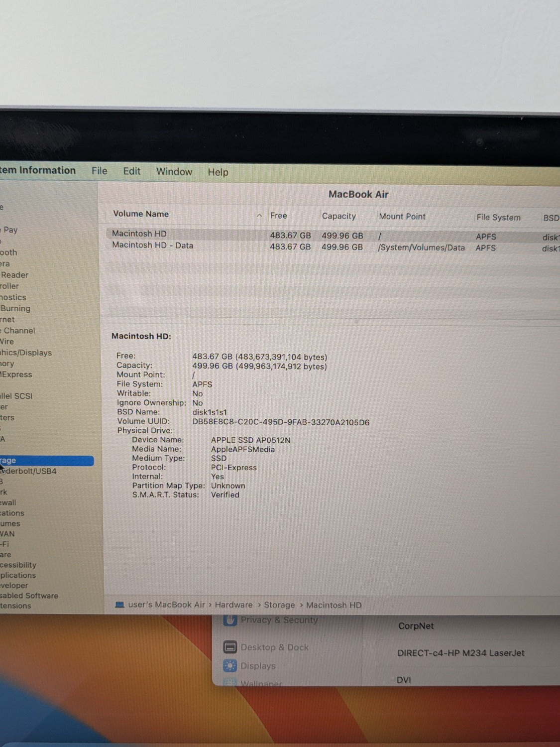
Task: Select the DVI entry in System Settings
Action: [404, 680]
